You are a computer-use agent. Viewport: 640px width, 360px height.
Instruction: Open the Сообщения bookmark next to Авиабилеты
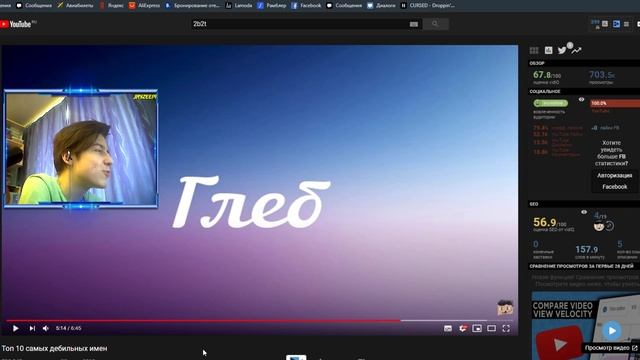34,5
